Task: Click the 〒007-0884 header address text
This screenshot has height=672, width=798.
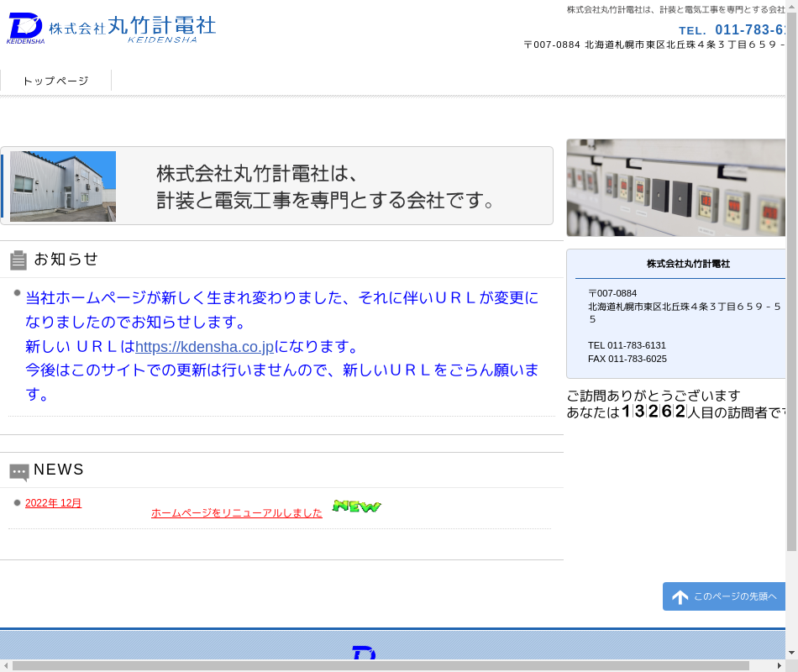Action: pos(654,45)
